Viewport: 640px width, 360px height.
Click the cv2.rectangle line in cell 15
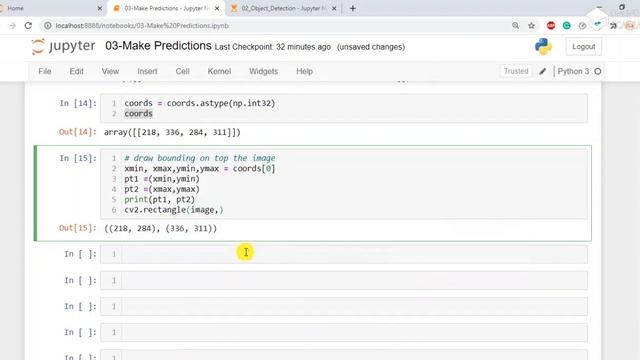coord(174,210)
